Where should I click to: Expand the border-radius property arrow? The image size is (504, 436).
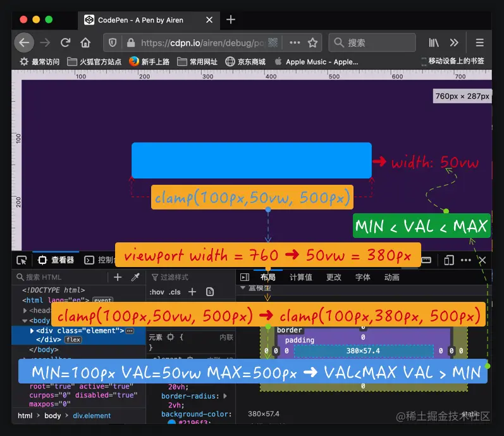tap(225, 396)
